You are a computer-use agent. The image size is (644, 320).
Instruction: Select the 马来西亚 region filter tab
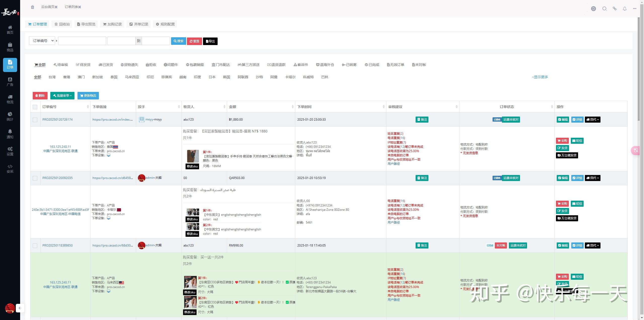[132, 77]
